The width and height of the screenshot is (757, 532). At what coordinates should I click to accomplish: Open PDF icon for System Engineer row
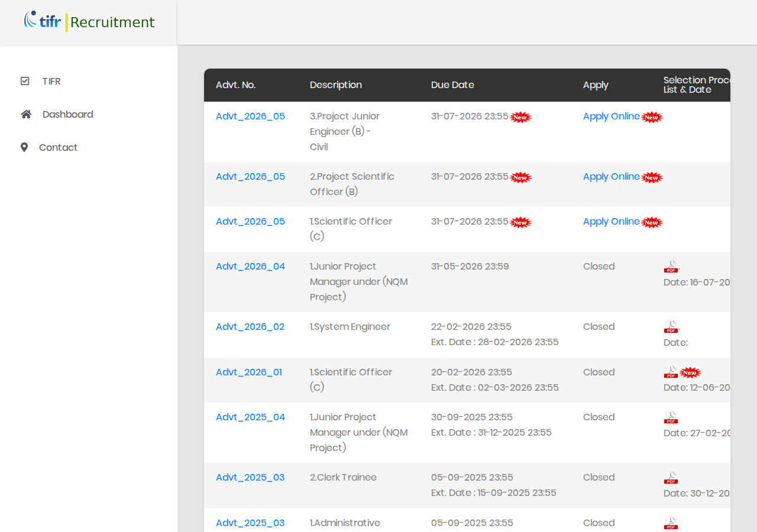(671, 327)
